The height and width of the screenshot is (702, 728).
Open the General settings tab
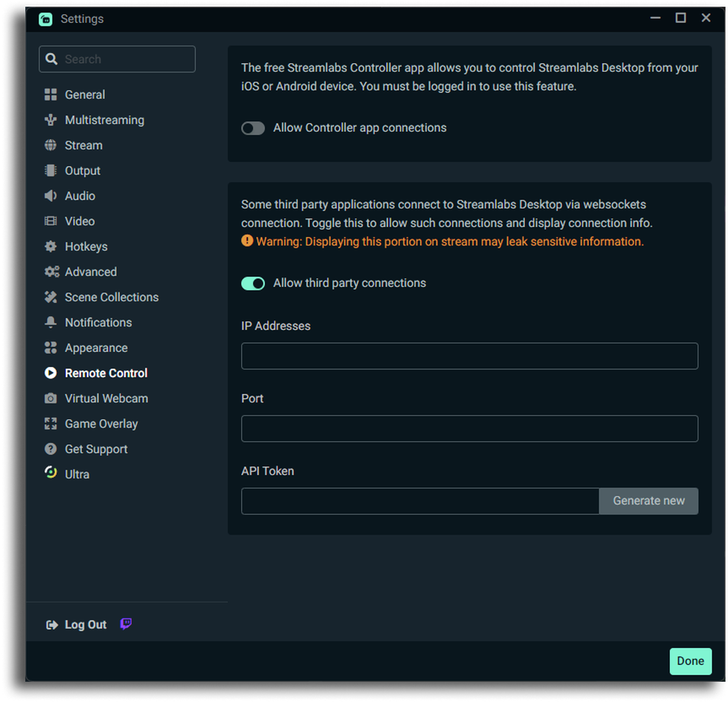[x=85, y=95]
